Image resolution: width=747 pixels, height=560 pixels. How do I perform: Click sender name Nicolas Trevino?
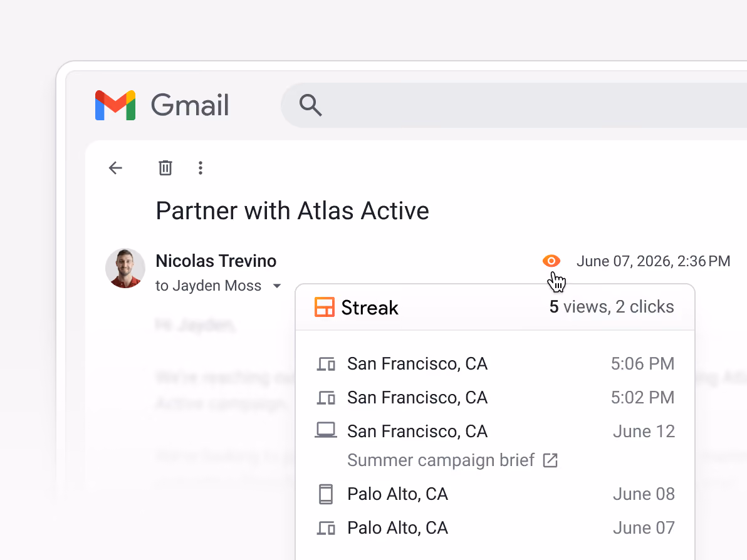216,261
